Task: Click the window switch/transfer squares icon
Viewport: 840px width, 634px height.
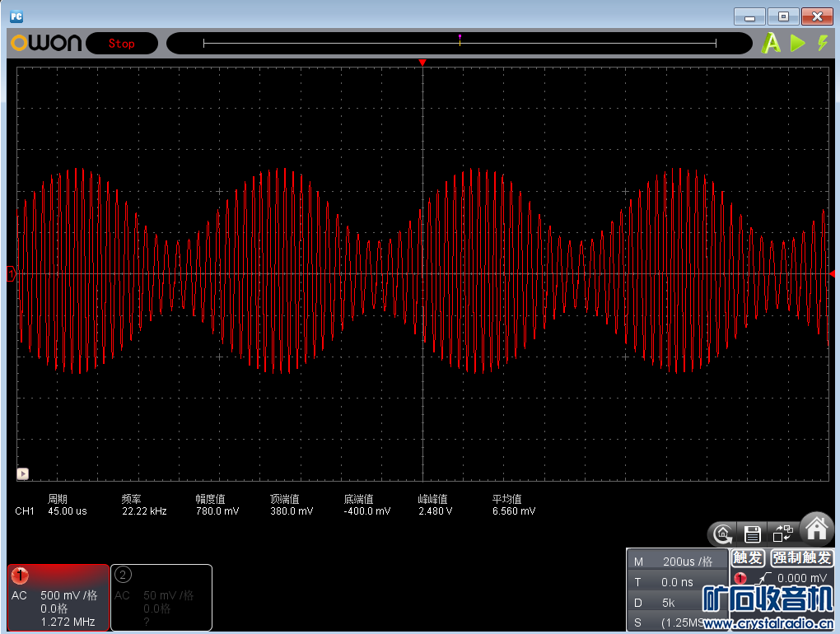Action: [782, 533]
